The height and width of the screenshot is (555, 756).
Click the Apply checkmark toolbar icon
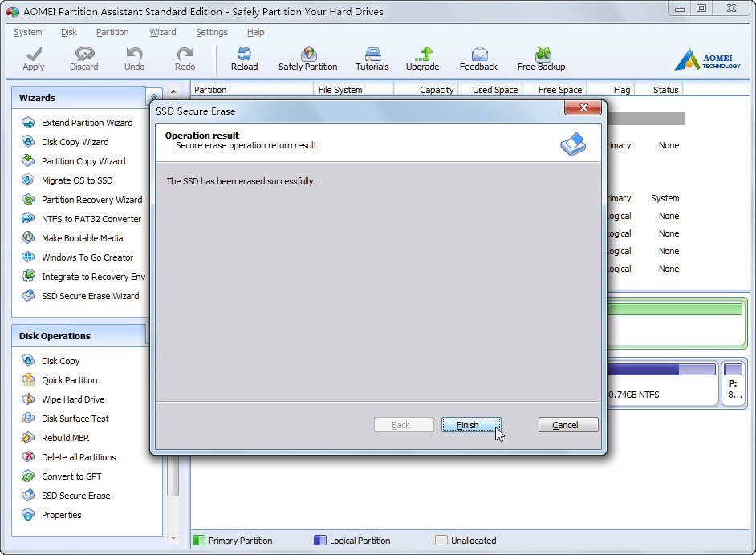pyautogui.click(x=33, y=54)
